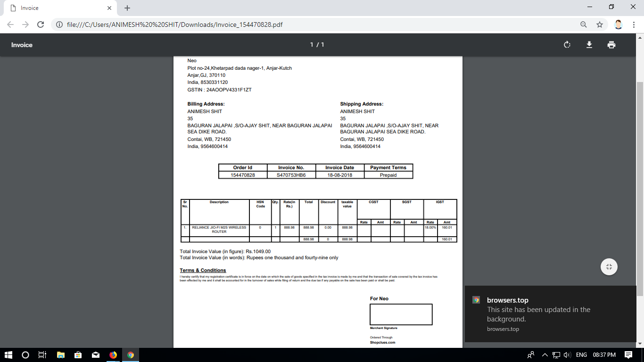Open the browsers.top notification
644x362 pixels.
pyautogui.click(x=550, y=314)
